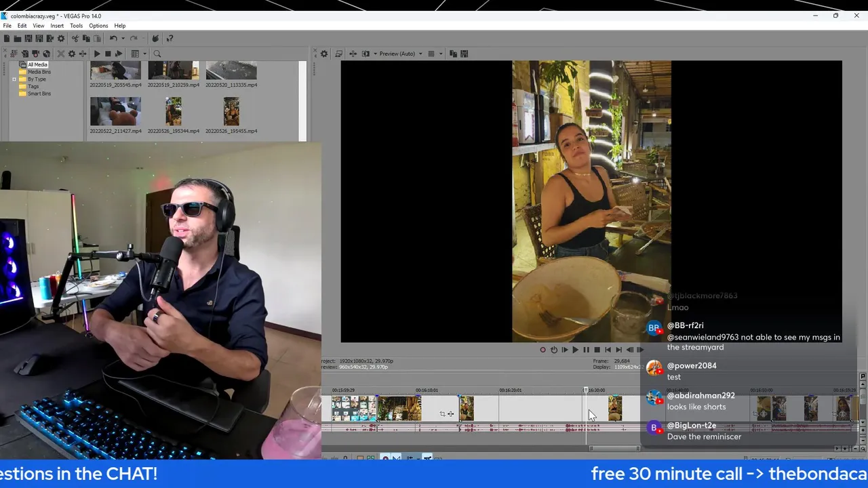Open Event Pan/Crop icon on timeline clip
868x488 pixels.
click(x=442, y=413)
